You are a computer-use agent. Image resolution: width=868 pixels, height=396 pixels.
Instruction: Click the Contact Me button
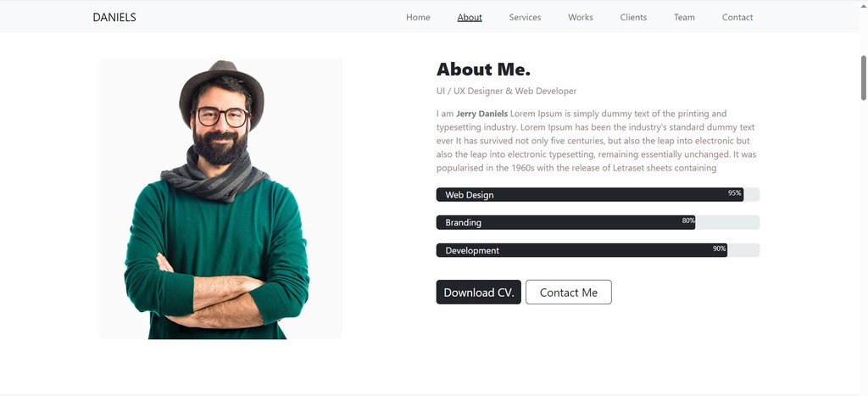(x=569, y=292)
